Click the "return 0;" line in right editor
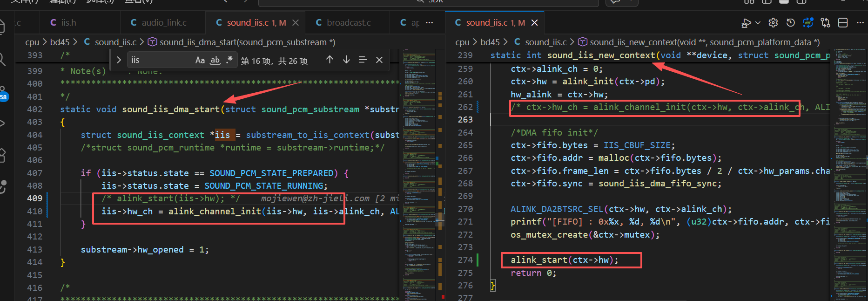Screen dimensions: 868x301 [x=533, y=273]
